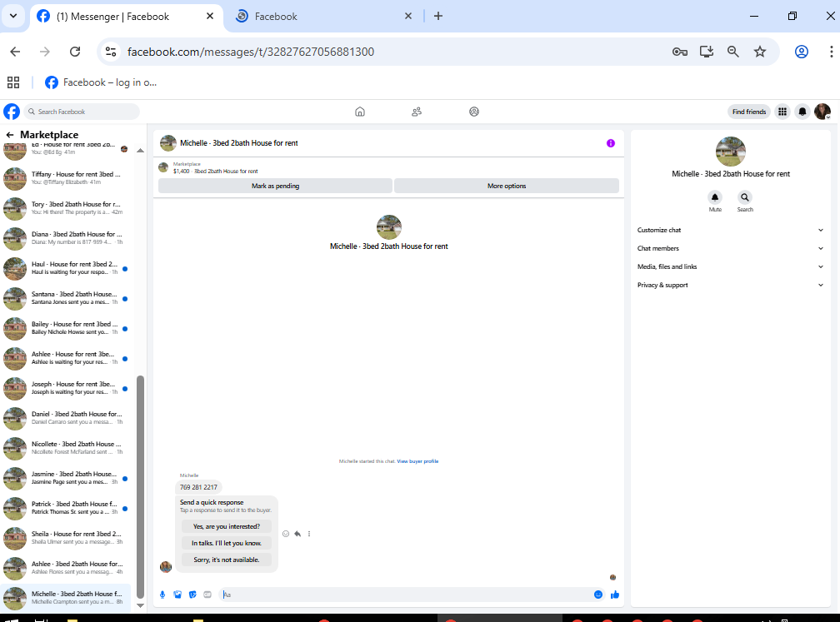840x622 pixels.
Task: Open emoji picker in message box
Action: [x=597, y=595]
